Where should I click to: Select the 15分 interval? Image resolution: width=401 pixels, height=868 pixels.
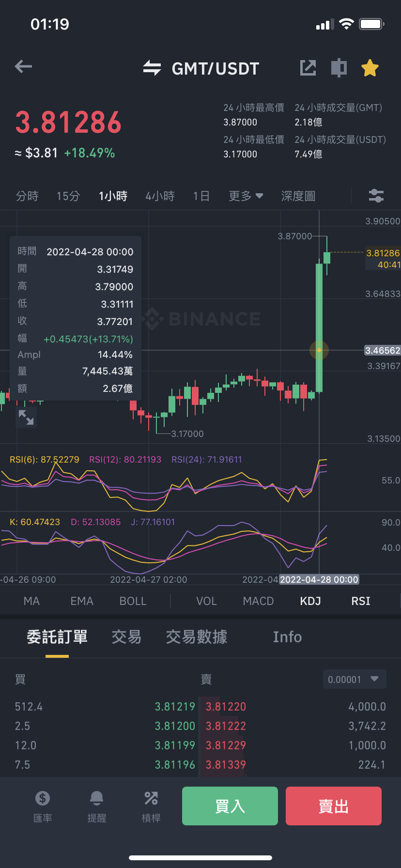(x=68, y=196)
